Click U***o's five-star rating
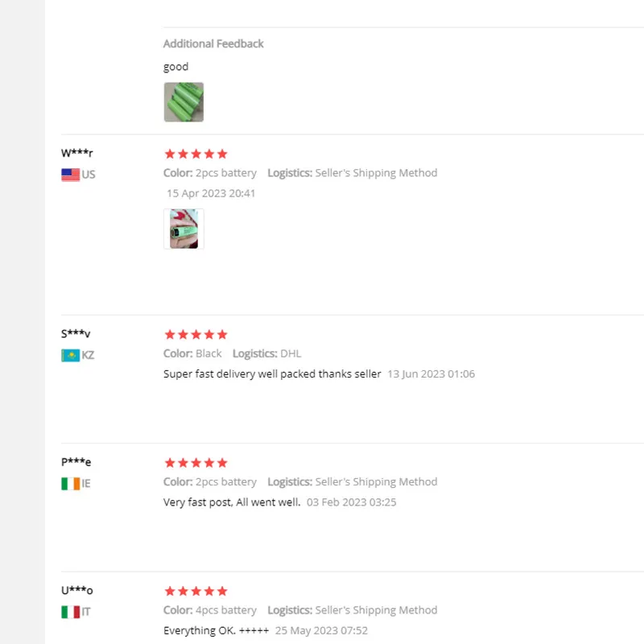This screenshot has width=644, height=644. click(196, 591)
